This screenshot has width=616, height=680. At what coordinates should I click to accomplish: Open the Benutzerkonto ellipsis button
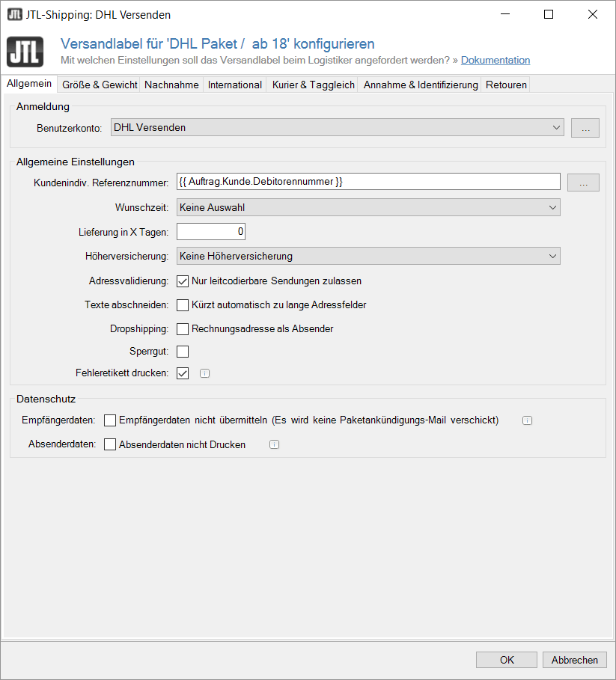(585, 128)
